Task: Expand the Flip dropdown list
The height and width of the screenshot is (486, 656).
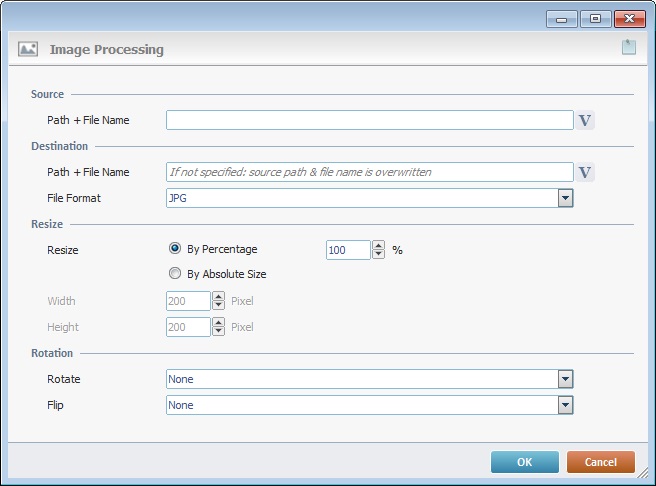Action: tap(565, 405)
